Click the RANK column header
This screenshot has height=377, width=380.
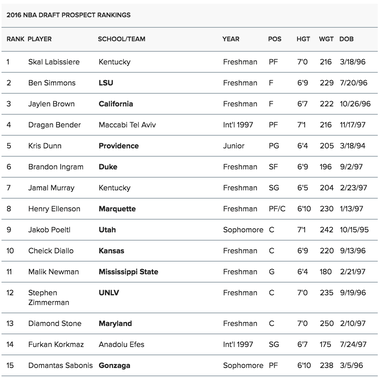tap(15, 39)
